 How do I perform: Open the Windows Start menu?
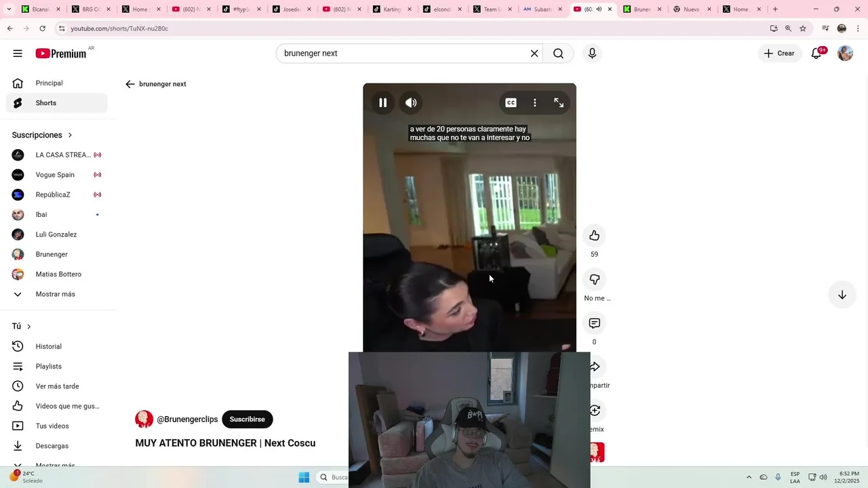tap(304, 477)
